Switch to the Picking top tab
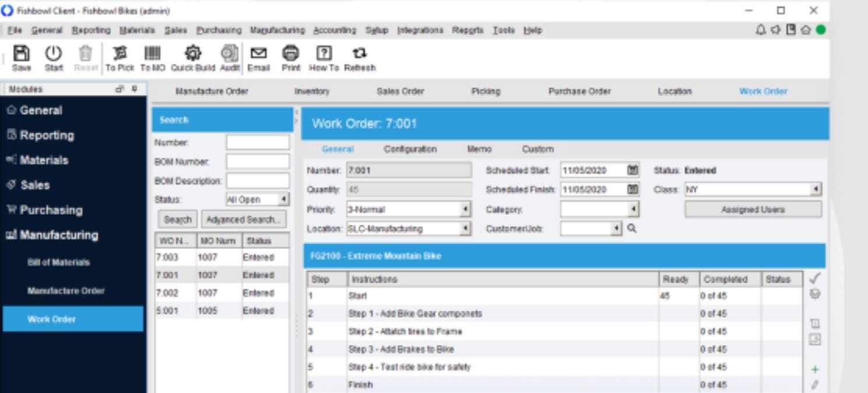This screenshot has height=393, width=868. (486, 92)
